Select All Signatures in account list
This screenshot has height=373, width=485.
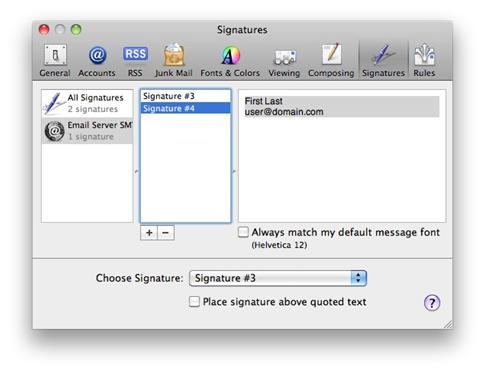click(x=87, y=103)
